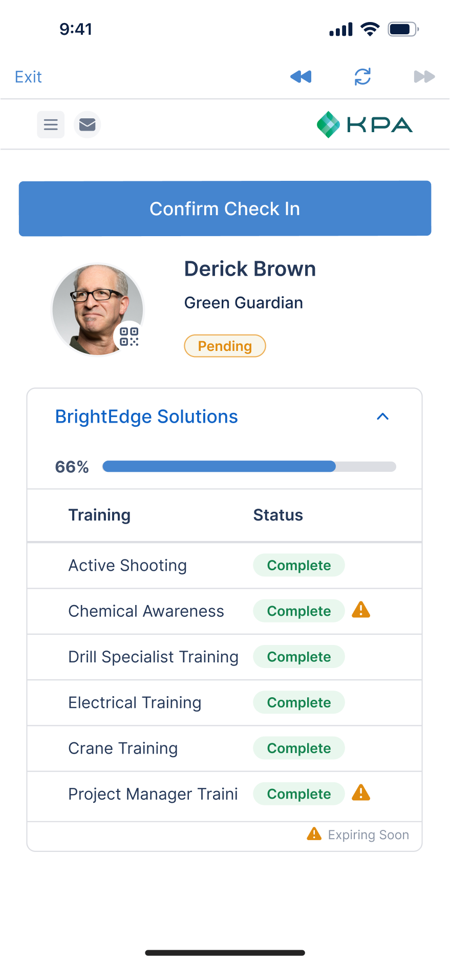Click the Chemical Awareness warning triangle
The height and width of the screenshot is (980, 450).
pyautogui.click(x=361, y=610)
